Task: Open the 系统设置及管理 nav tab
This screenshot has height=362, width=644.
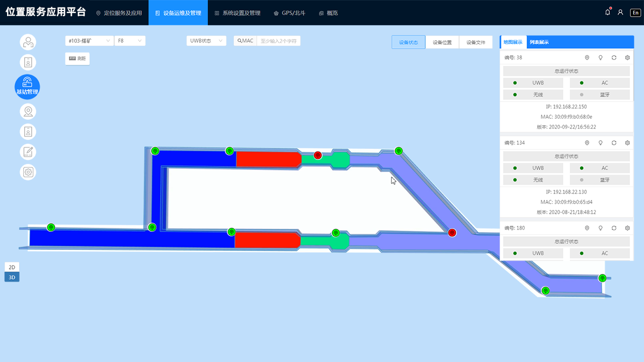Action: (237, 13)
